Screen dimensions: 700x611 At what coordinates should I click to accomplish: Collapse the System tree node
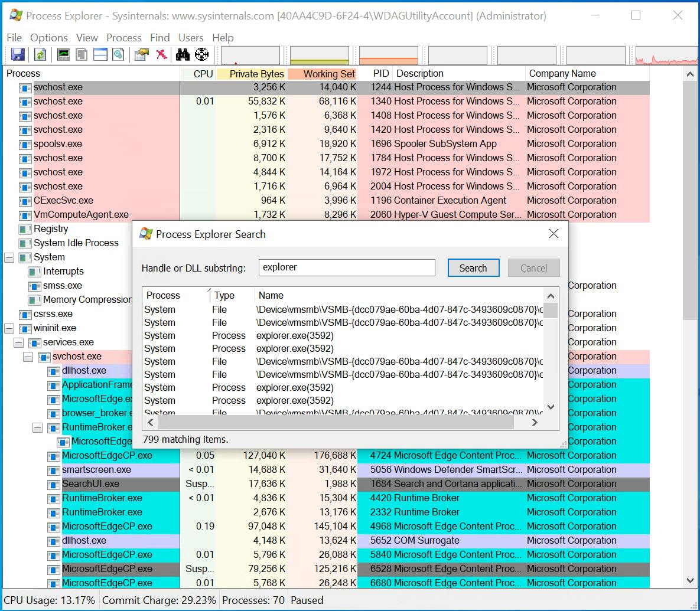point(9,257)
